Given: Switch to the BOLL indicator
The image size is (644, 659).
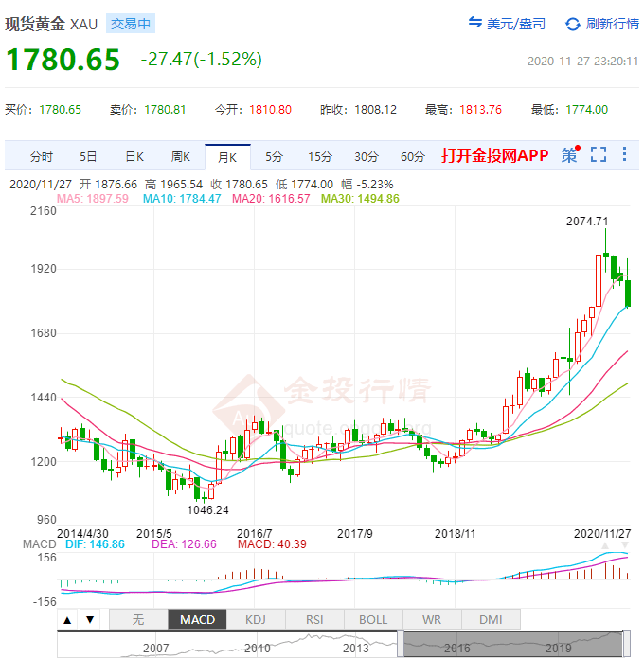Looking at the screenshot, I should pyautogui.click(x=373, y=620).
